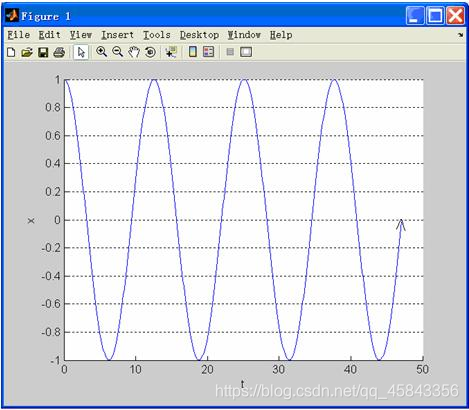
Task: Close the Figure 1 window
Action: pos(455,15)
